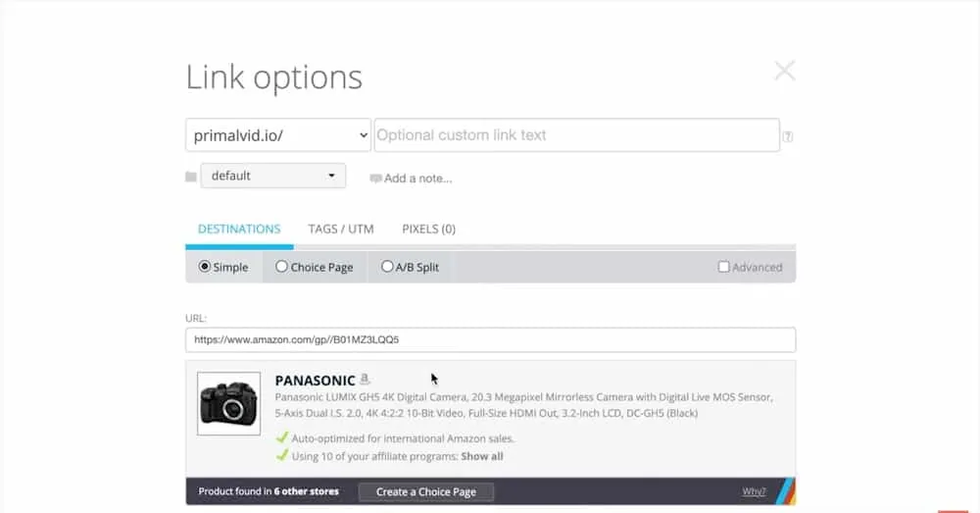Click the folder icon beside default
980x513 pixels.
(x=191, y=177)
